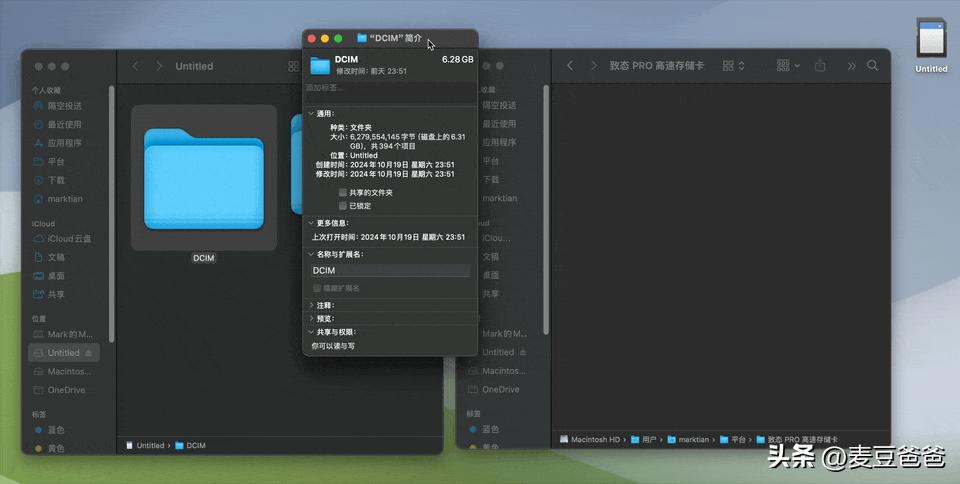Open marktian in 致态 PRO window sidebar
The image size is (960, 484).
[499, 198]
